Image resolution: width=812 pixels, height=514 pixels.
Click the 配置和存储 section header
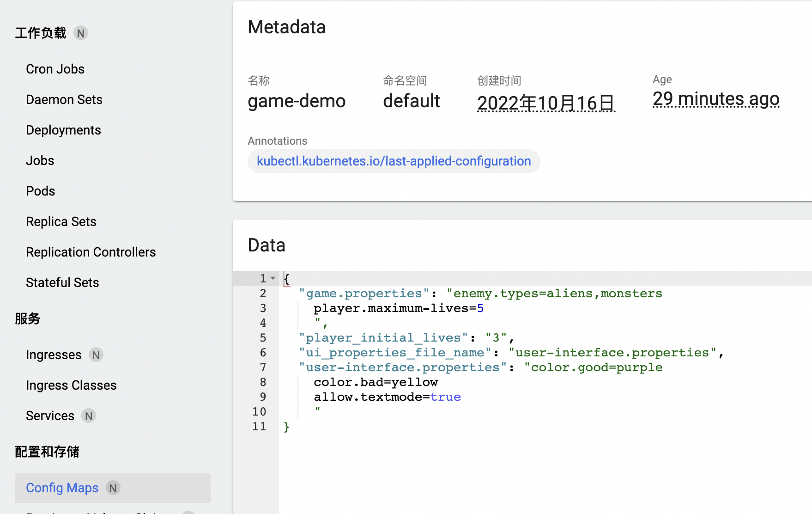47,452
